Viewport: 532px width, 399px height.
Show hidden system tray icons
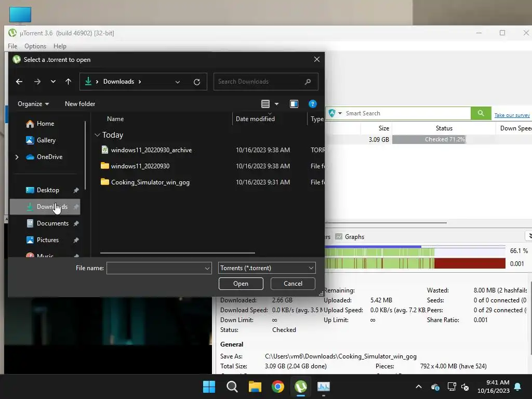pos(419,387)
